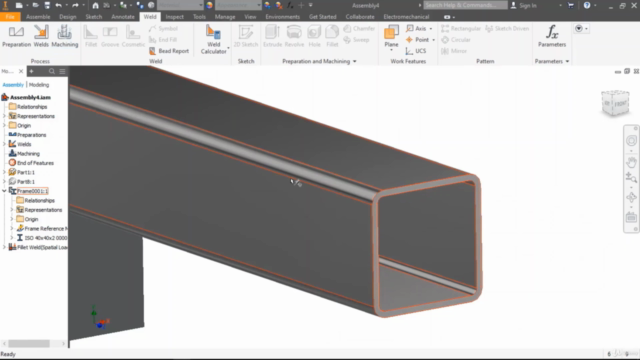Open the Material dropdown in title bar
Viewport: 640px width, 360px height.
[x=180, y=5]
